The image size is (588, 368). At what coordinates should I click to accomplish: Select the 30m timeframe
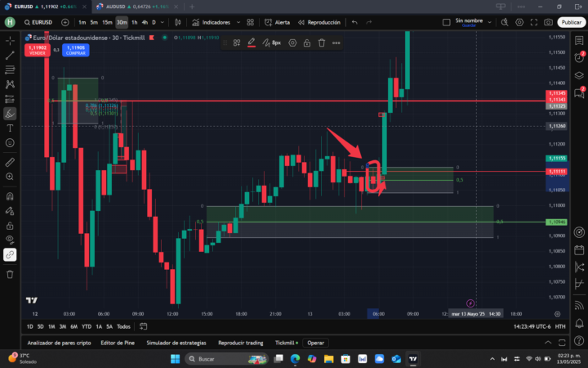[x=122, y=23]
